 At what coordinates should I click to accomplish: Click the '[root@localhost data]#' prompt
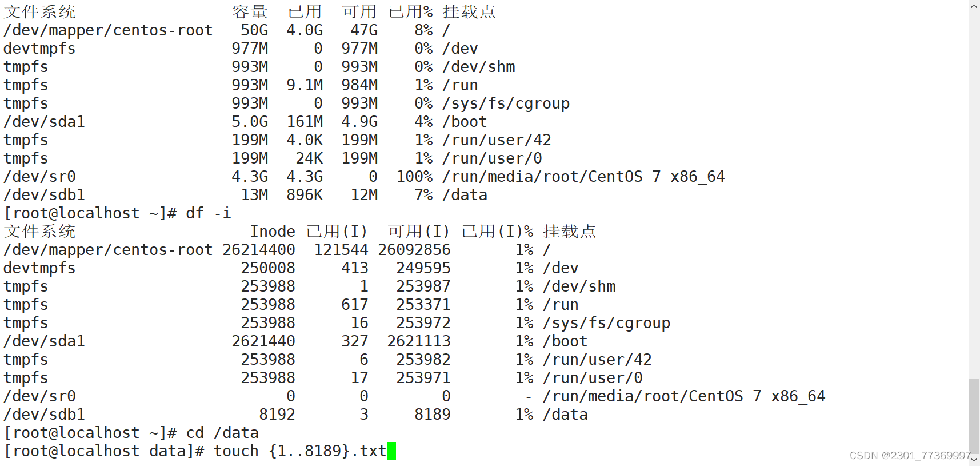pos(103,451)
